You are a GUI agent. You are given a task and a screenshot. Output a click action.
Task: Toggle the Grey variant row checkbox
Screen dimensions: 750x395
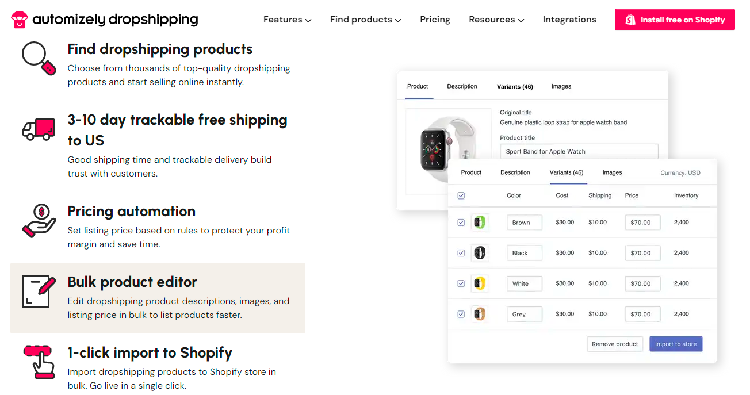[x=461, y=314]
